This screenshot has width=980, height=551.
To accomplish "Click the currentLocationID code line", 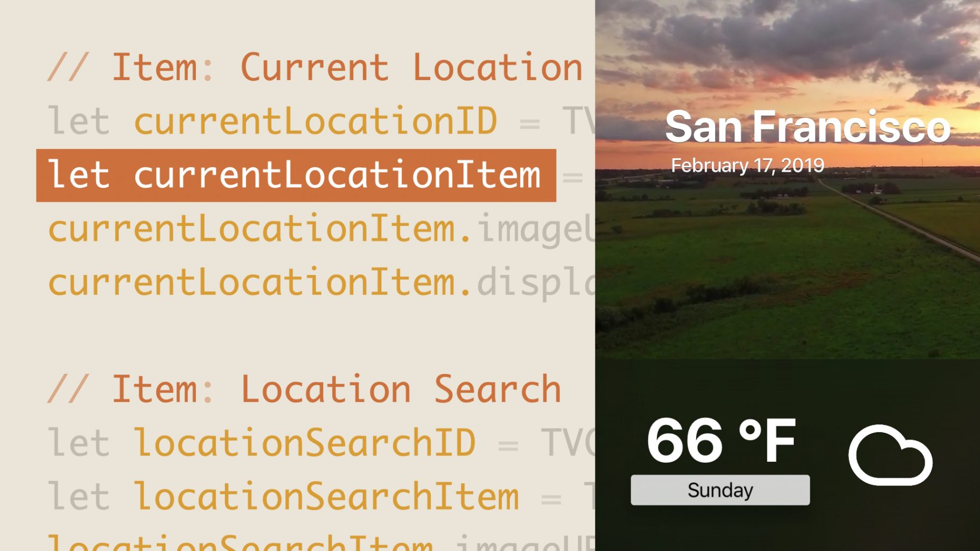I will coord(321,121).
